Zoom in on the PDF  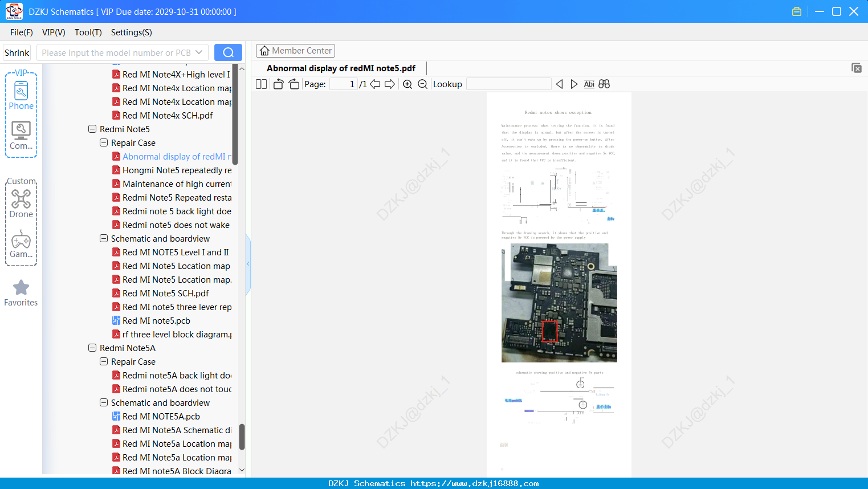(x=407, y=84)
